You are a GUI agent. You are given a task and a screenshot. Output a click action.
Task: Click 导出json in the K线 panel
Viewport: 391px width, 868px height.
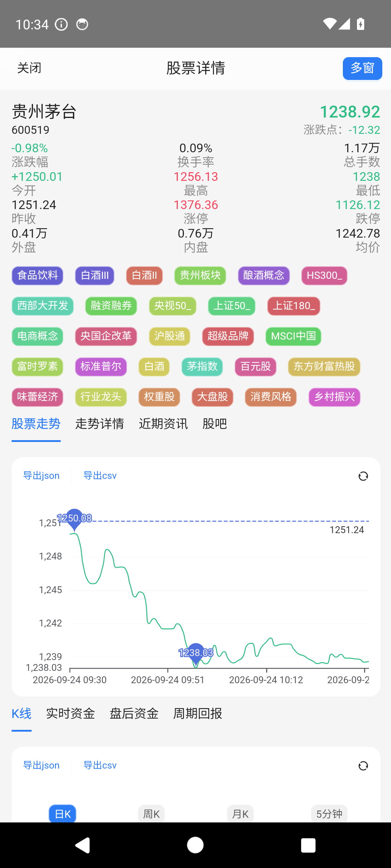pos(41,765)
